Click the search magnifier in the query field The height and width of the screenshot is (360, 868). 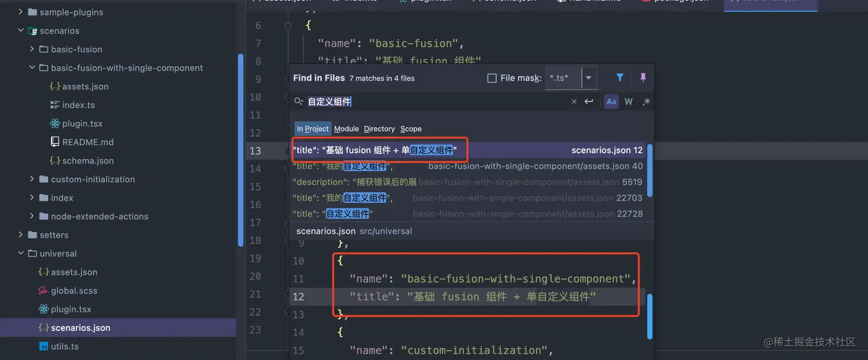(299, 101)
